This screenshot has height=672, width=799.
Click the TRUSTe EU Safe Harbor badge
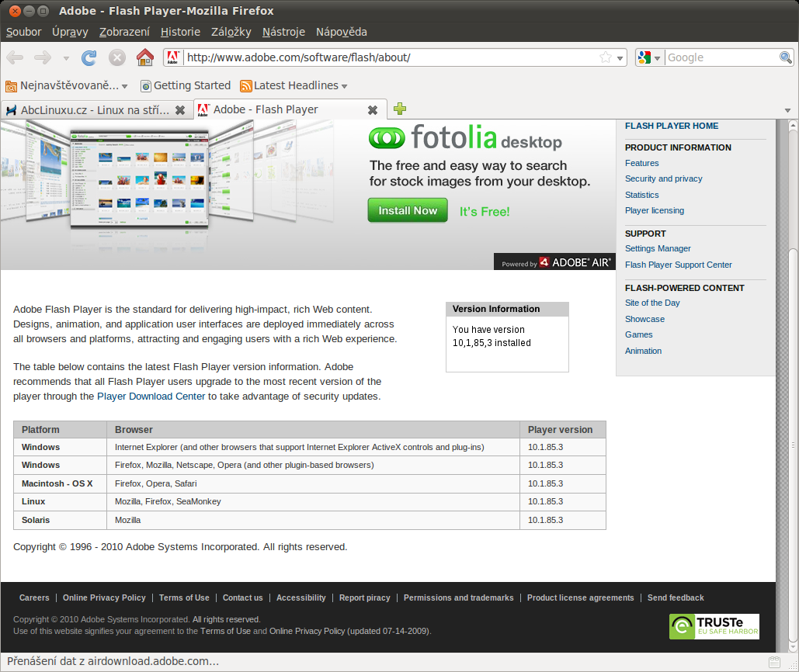point(714,626)
